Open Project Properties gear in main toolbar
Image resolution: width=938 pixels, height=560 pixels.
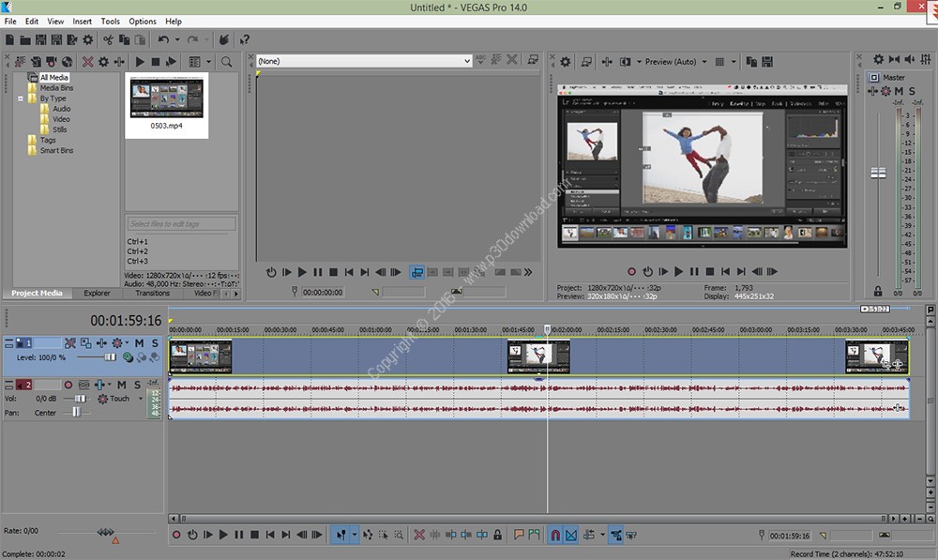pos(87,39)
